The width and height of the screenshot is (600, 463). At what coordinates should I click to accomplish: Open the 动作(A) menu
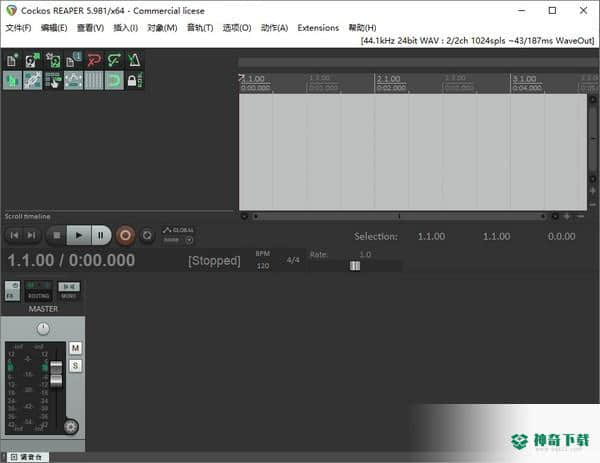274,28
